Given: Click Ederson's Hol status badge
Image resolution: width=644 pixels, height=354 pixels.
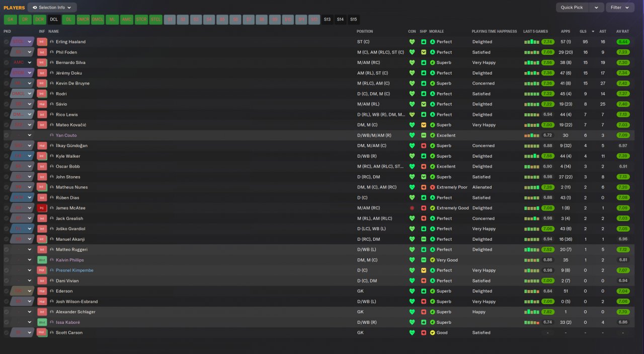Looking at the screenshot, I should pos(42,291).
